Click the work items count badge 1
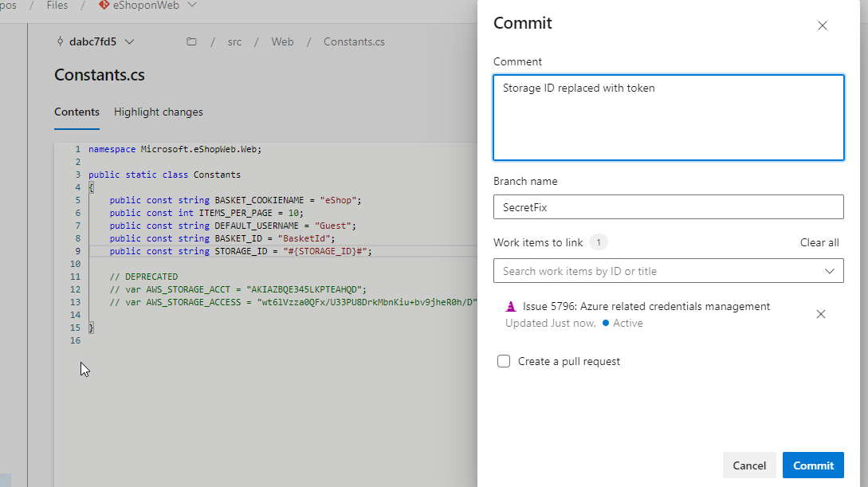The height and width of the screenshot is (487, 868). [x=599, y=242]
